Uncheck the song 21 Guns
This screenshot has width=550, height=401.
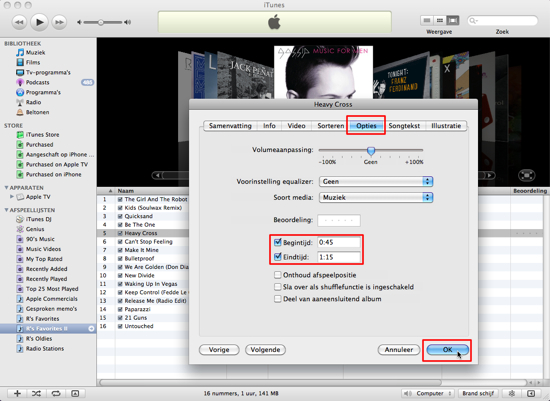coord(120,318)
